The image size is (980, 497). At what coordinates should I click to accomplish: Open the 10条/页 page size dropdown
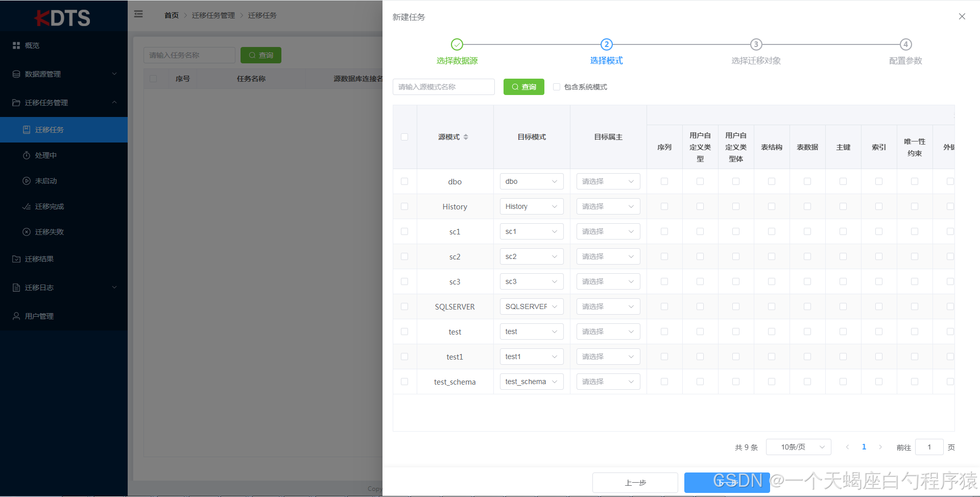(x=799, y=447)
